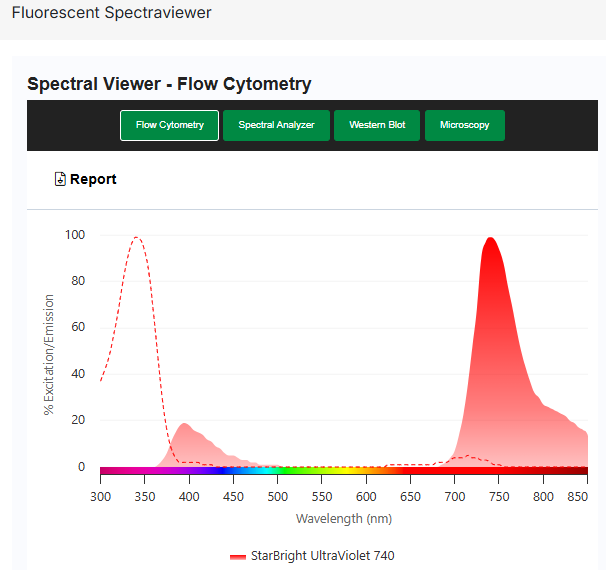
Task: Click the Spectral Viewer - Flow Cytometry heading
Action: pos(169,84)
